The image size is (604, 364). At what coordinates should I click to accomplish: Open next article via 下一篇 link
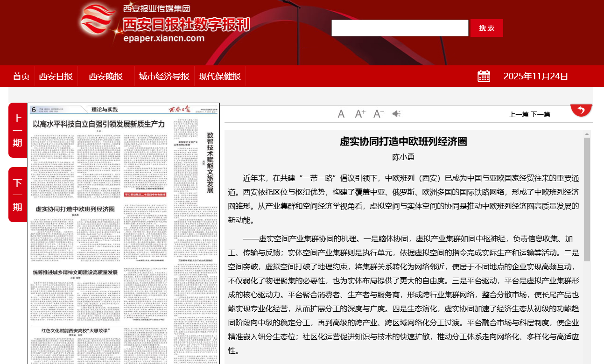point(541,114)
